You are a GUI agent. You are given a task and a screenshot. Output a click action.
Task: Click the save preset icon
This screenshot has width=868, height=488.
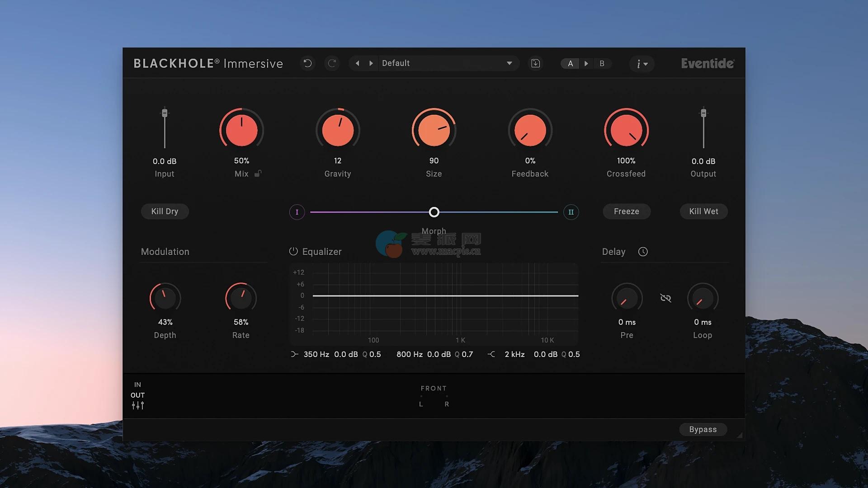tap(535, 63)
